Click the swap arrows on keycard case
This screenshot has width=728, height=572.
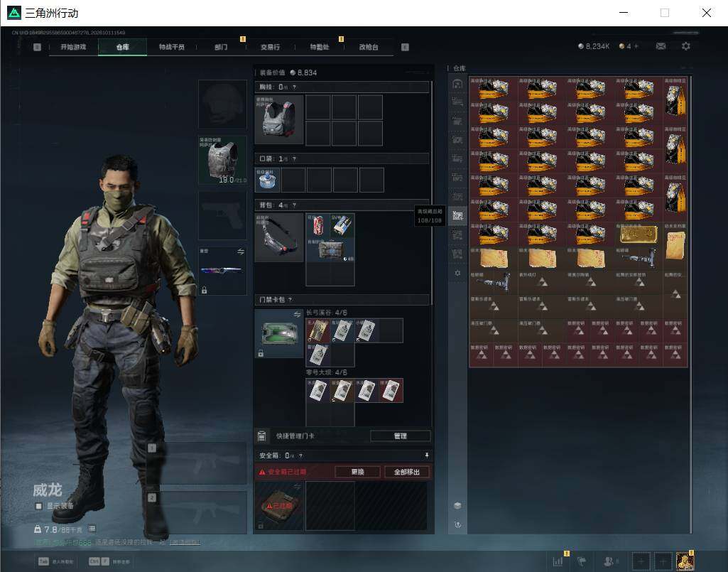click(297, 315)
